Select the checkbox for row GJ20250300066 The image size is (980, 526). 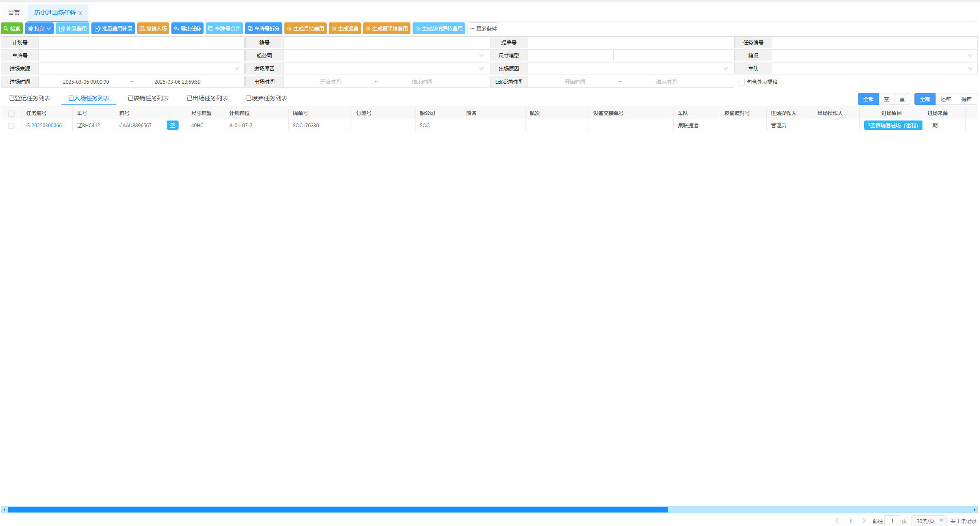pyautogui.click(x=11, y=126)
